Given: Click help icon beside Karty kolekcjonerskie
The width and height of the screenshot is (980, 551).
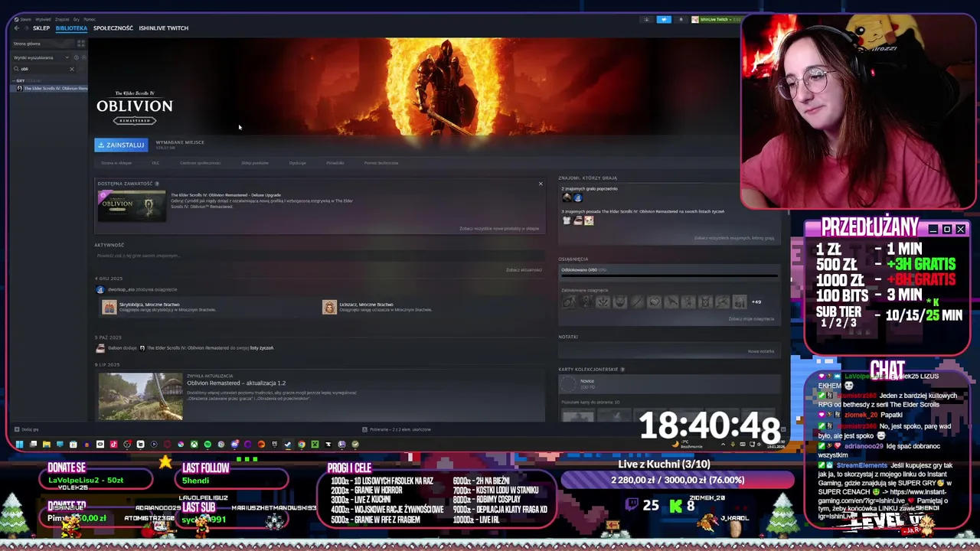Looking at the screenshot, I should [x=622, y=370].
